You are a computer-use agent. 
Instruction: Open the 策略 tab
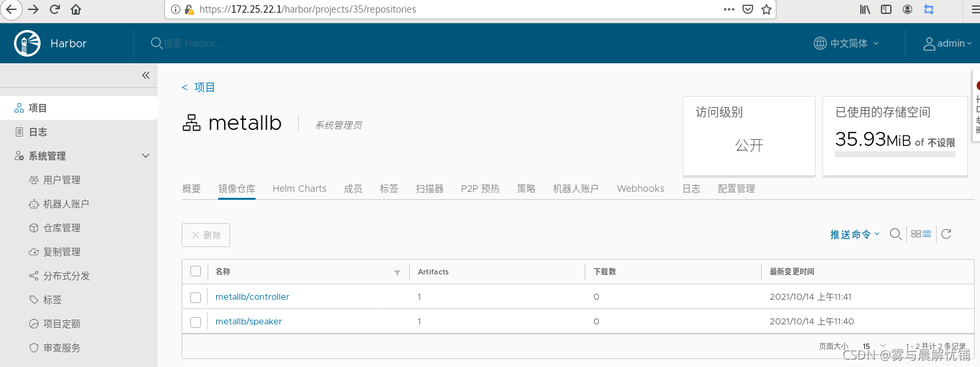526,188
